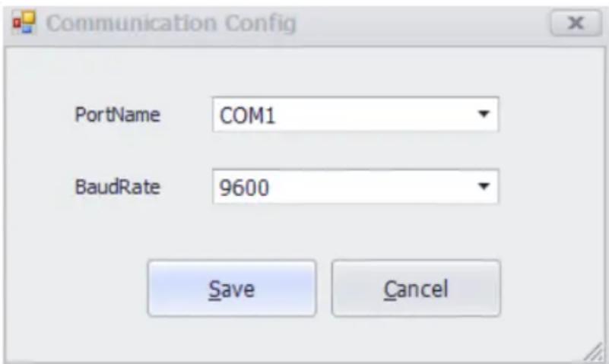Close the Communication Config dialog

point(576,23)
